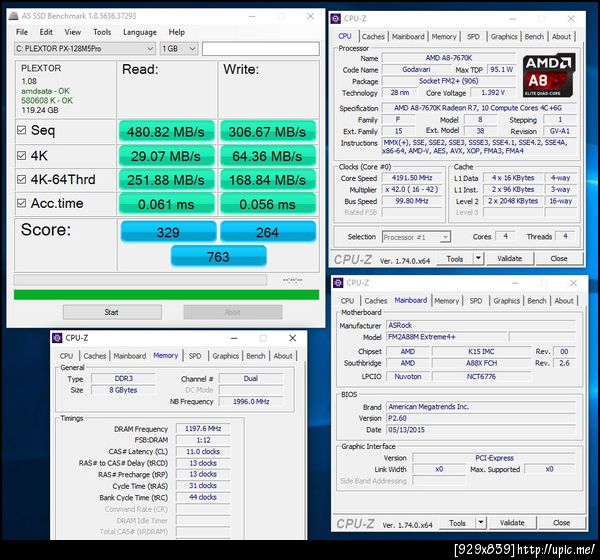Viewport: 600px width, 560px height.
Task: Open the 1 GB test size dropdown
Action: pyautogui.click(x=179, y=49)
